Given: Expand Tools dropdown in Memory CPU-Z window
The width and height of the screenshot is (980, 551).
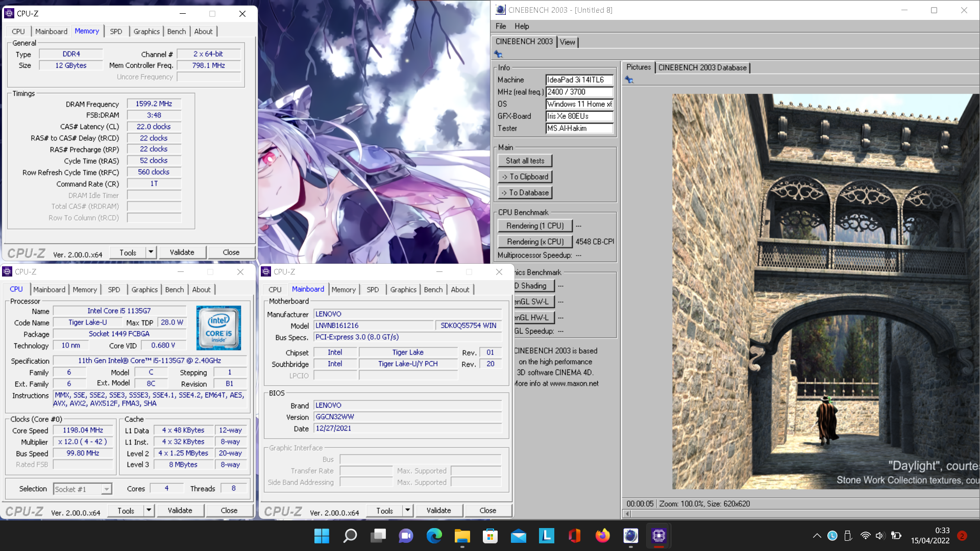Looking at the screenshot, I should pos(151,252).
